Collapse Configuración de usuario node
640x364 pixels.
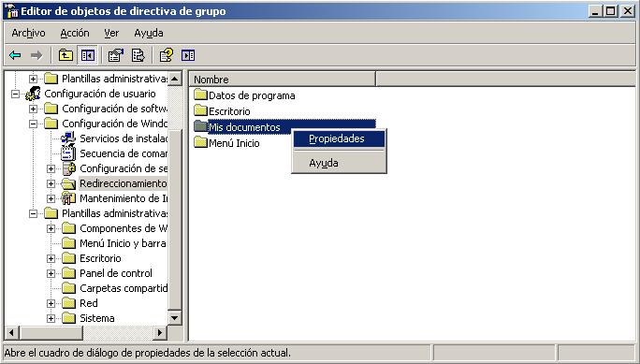point(15,94)
